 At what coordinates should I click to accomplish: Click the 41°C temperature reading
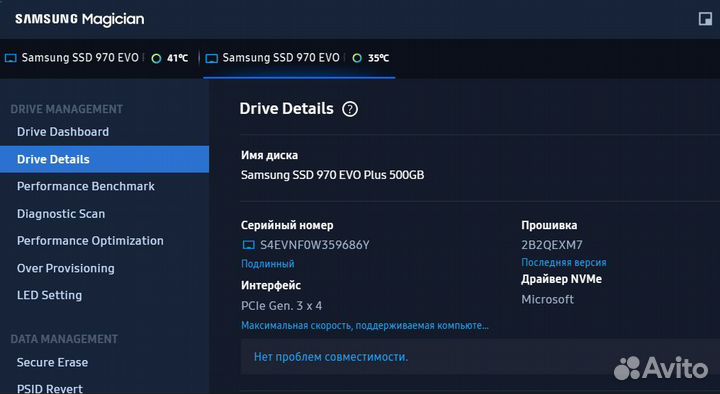coord(177,58)
